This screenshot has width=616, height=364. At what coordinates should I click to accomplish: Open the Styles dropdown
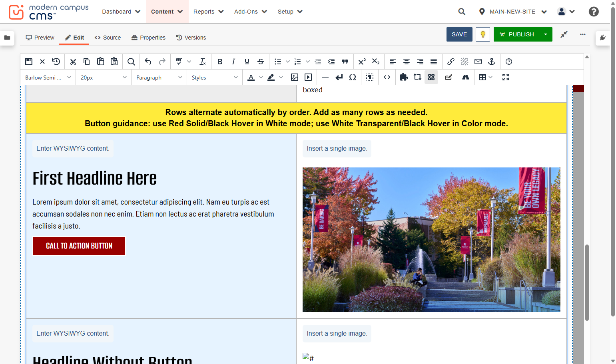click(x=215, y=78)
